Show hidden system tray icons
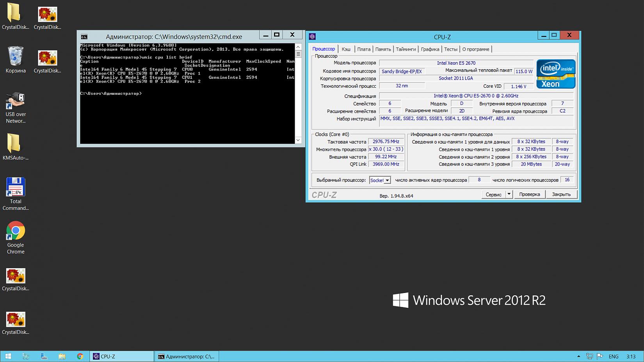 pyautogui.click(x=578, y=357)
